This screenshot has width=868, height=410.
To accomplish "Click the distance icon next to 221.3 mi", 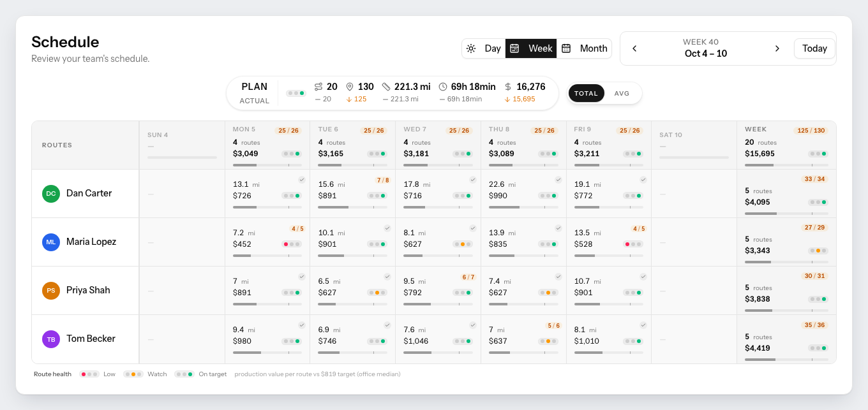I will click(x=386, y=87).
